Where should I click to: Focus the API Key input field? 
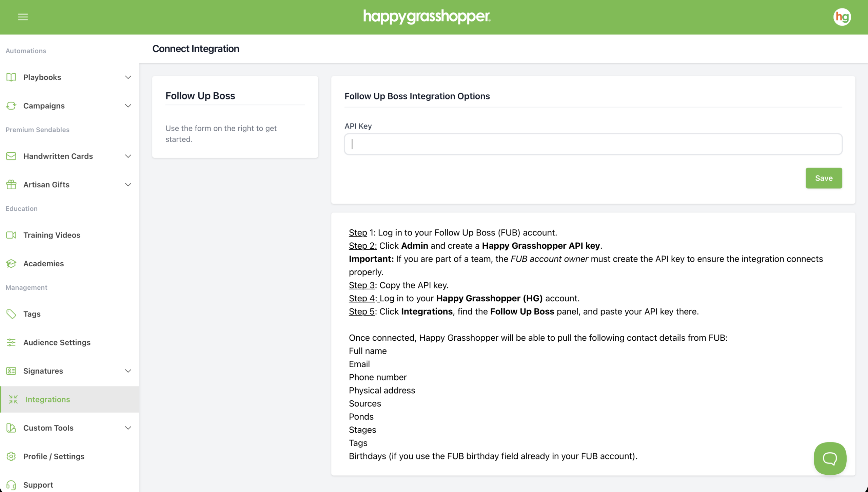pyautogui.click(x=593, y=144)
